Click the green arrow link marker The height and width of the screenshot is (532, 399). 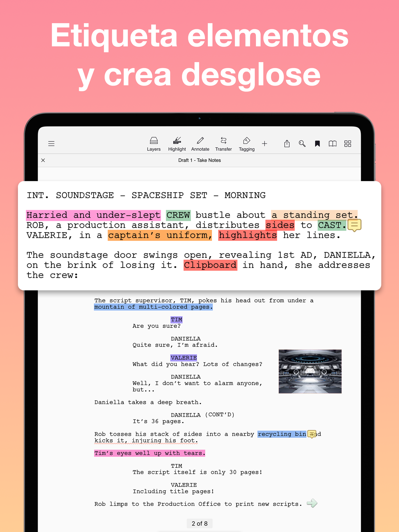312,503
